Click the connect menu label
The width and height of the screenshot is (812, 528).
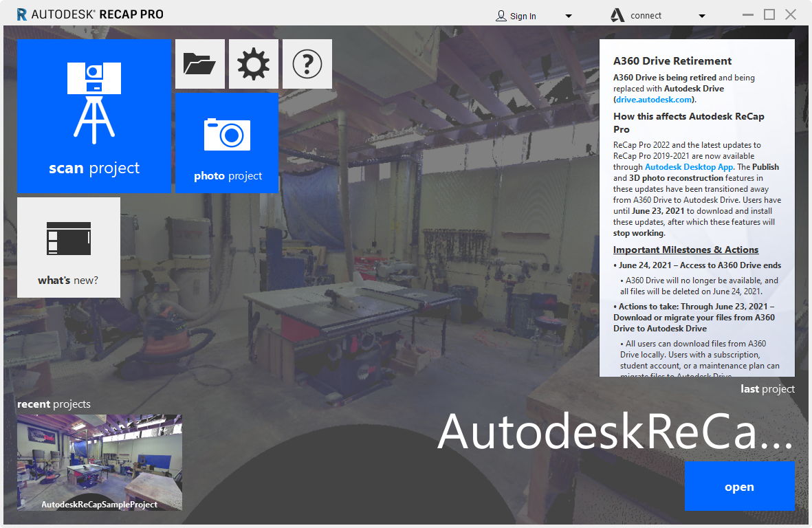(x=646, y=16)
